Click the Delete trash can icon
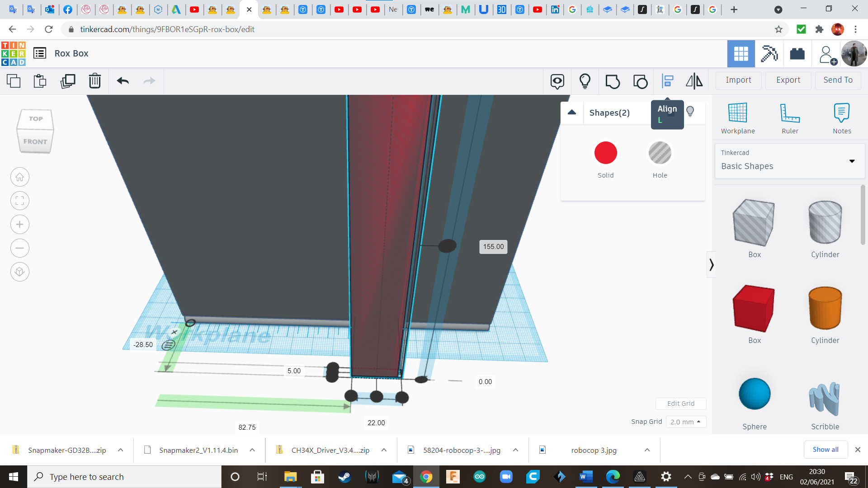Image resolution: width=868 pixels, height=488 pixels. tap(95, 81)
